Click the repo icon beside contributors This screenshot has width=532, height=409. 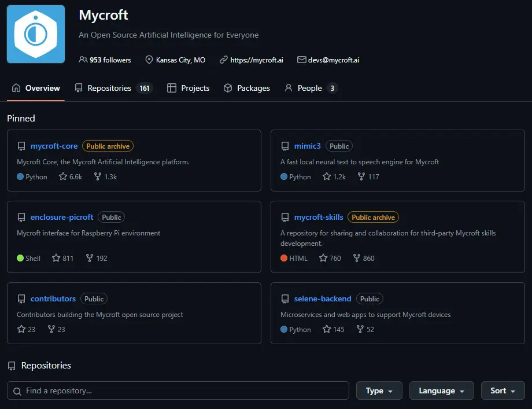[21, 299]
